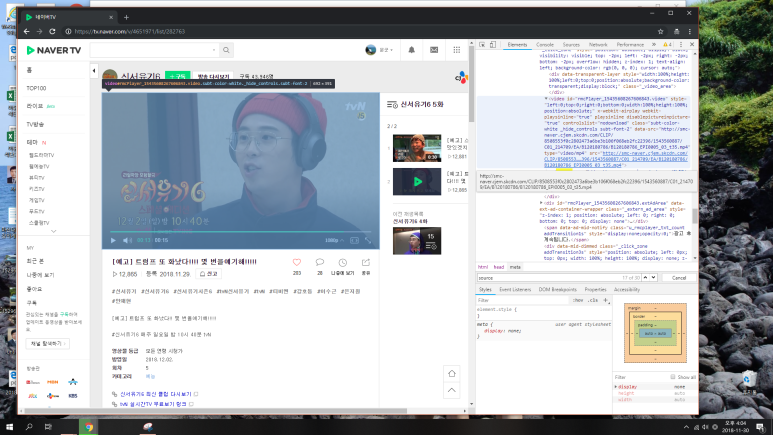Image resolution: width=773 pixels, height=435 pixels.
Task: Toggle .cls class editor in Styles
Action: coord(593,300)
